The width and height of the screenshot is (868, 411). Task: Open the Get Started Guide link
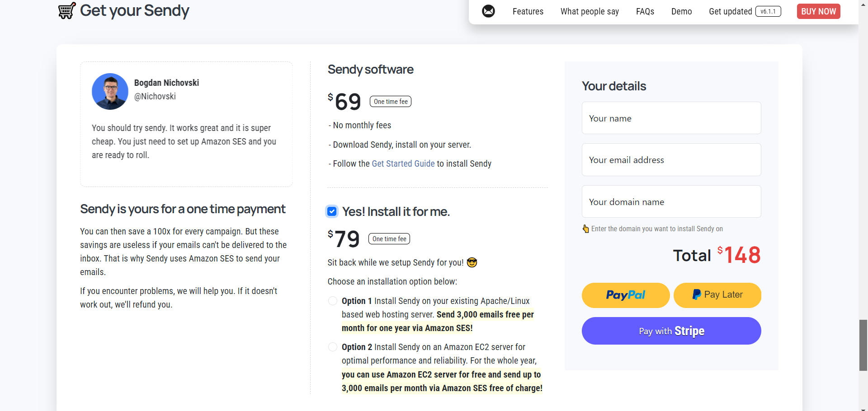coord(403,163)
